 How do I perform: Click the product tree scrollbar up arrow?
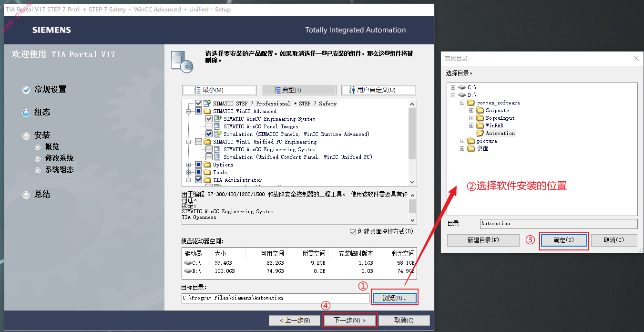click(x=413, y=103)
